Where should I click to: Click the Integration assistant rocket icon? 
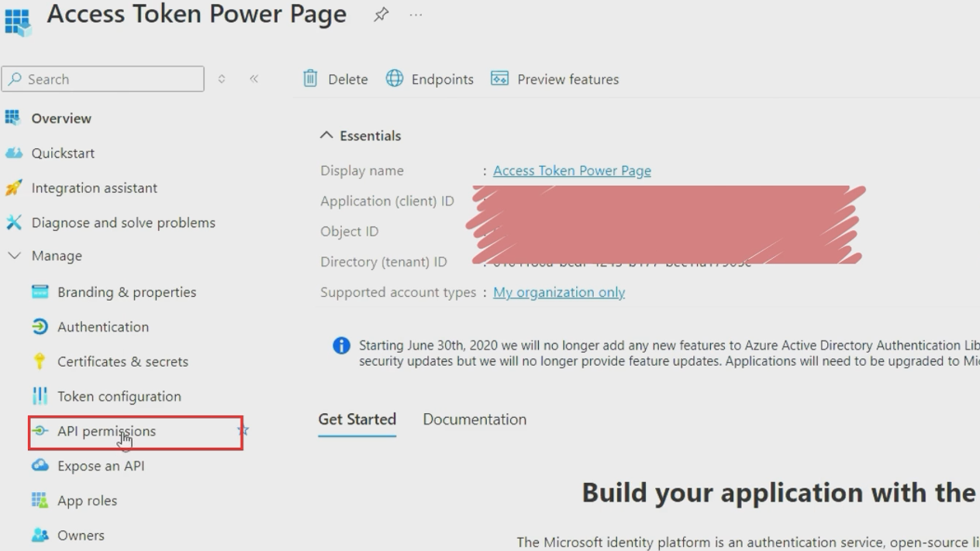tap(13, 188)
